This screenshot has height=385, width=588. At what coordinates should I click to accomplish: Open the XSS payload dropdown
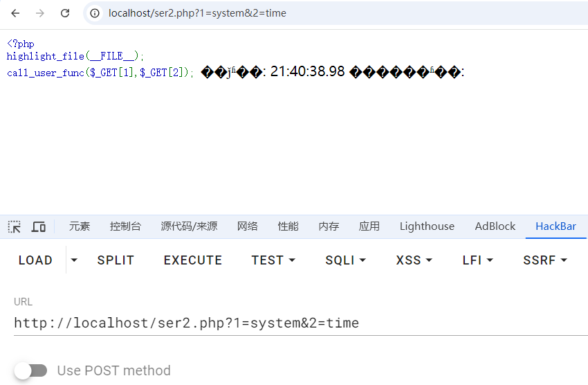(414, 260)
